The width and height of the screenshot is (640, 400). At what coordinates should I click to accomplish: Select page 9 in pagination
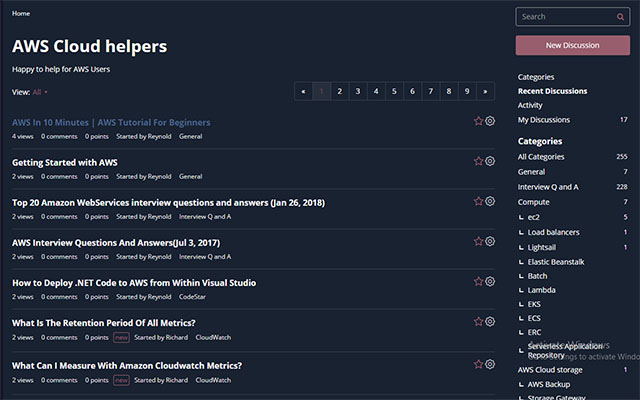pos(467,91)
